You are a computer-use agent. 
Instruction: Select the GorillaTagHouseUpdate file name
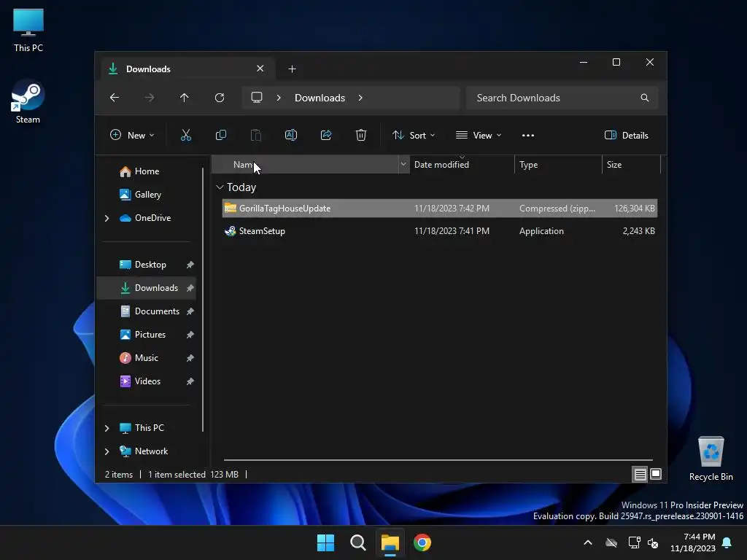[x=285, y=208]
